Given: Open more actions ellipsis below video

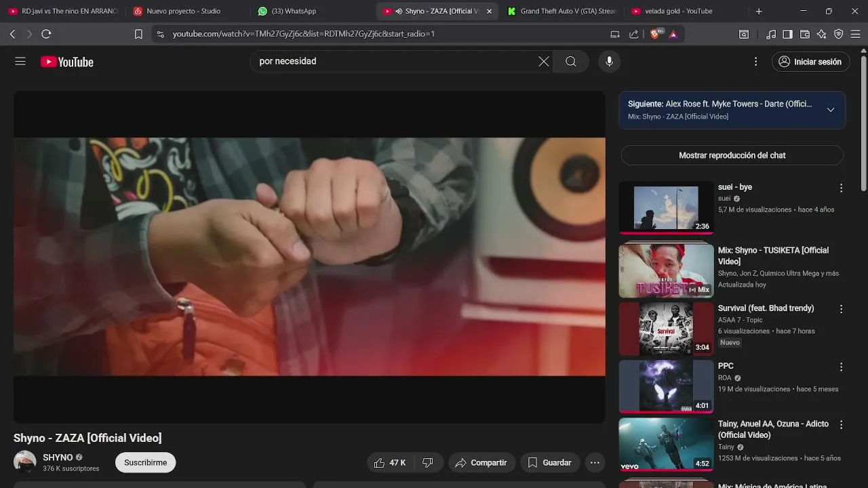Looking at the screenshot, I should pos(595,462).
